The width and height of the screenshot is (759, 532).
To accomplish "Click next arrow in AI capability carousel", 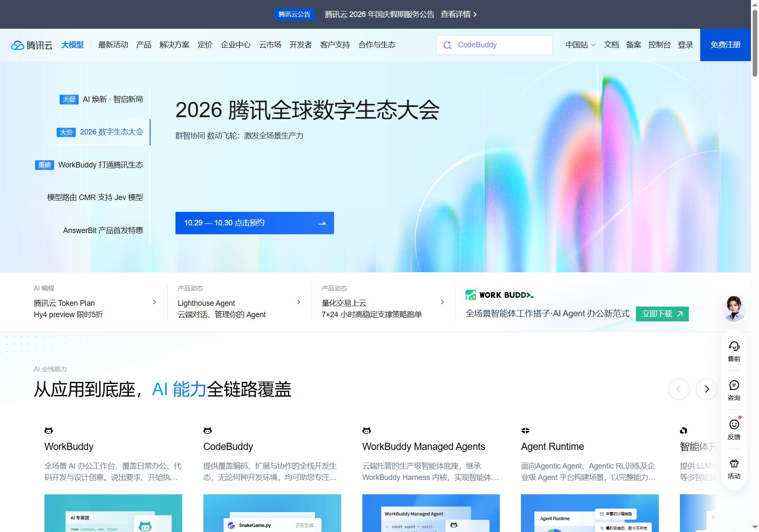I will coord(706,389).
